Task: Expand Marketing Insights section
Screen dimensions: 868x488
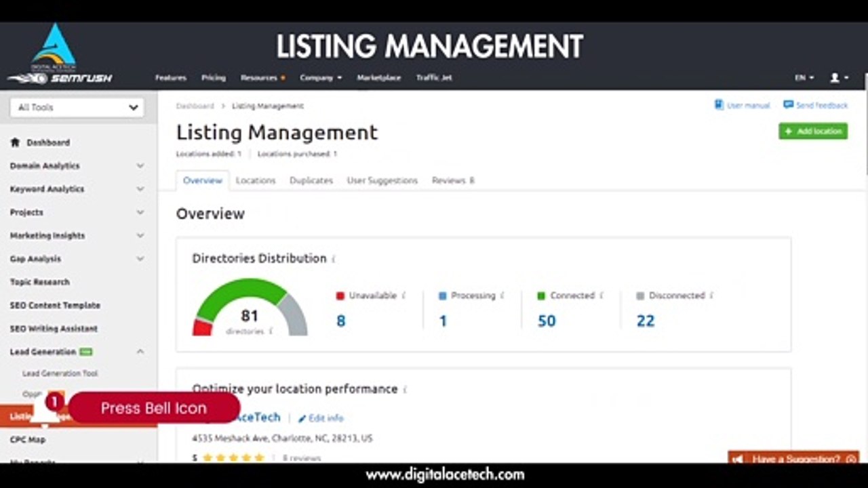Action: click(140, 235)
